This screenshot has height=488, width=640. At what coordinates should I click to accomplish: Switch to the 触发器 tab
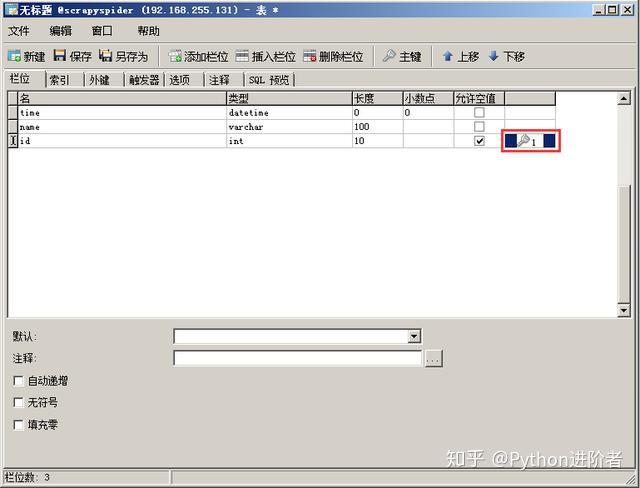144,80
